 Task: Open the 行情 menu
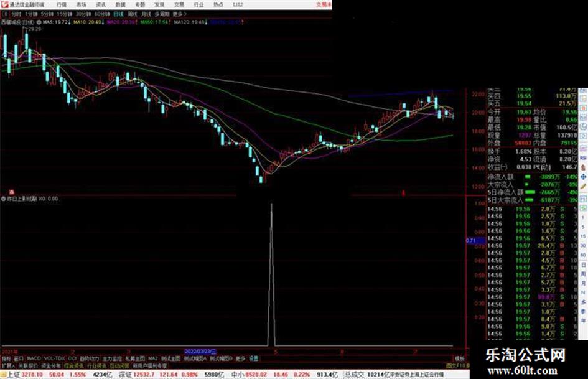[62, 5]
